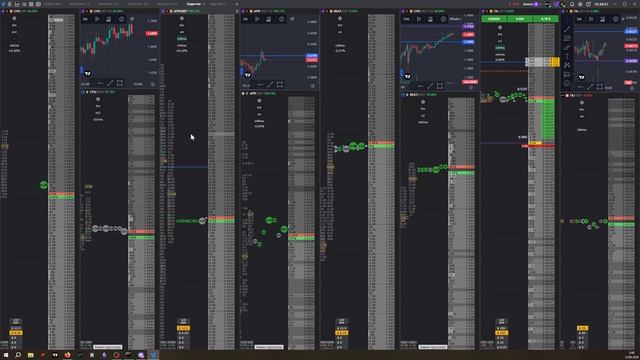This screenshot has width=640, height=360.
Task: Click the white button below the second chart's order book
Action: (269, 347)
